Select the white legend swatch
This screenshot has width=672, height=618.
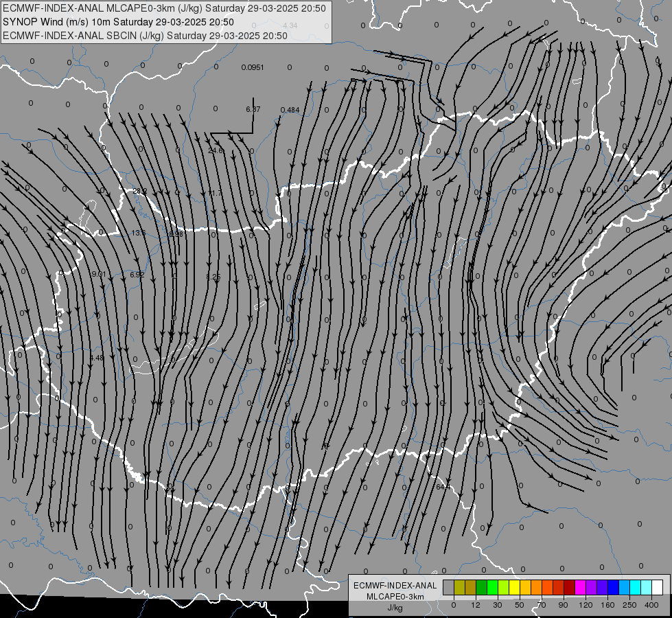click(658, 587)
